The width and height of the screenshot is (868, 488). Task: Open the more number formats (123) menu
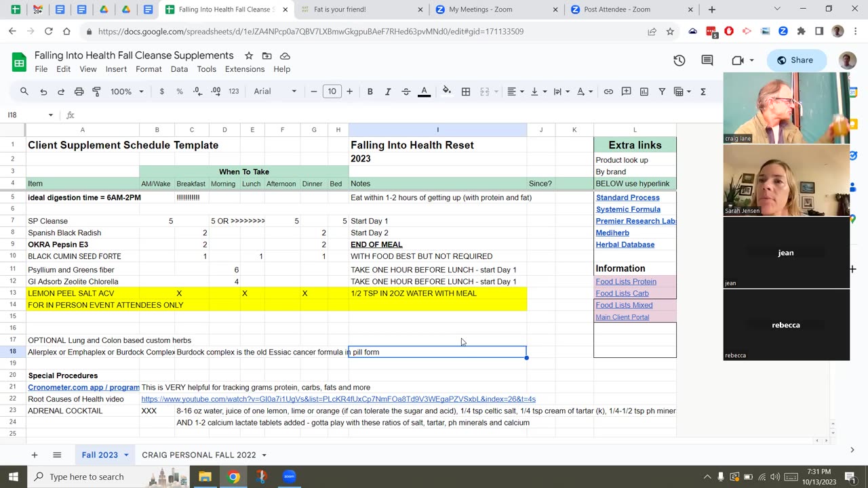point(234,91)
